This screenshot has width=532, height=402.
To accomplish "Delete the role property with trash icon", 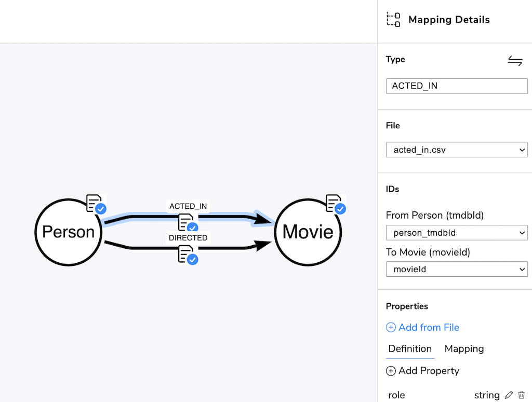I will 522,395.
